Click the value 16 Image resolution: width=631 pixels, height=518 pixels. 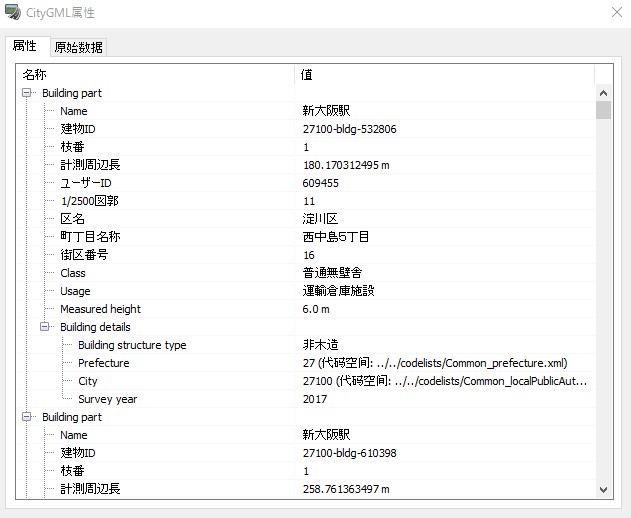[309, 255]
